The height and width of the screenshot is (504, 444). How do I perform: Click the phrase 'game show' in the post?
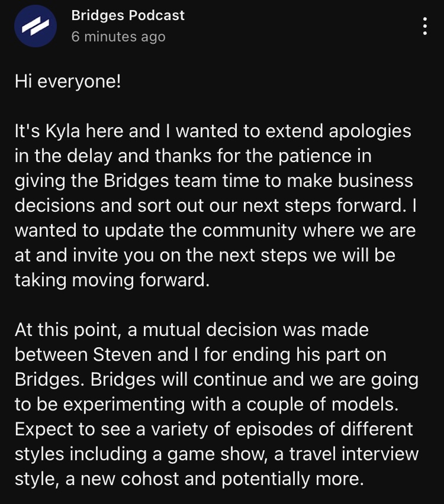tap(217, 454)
